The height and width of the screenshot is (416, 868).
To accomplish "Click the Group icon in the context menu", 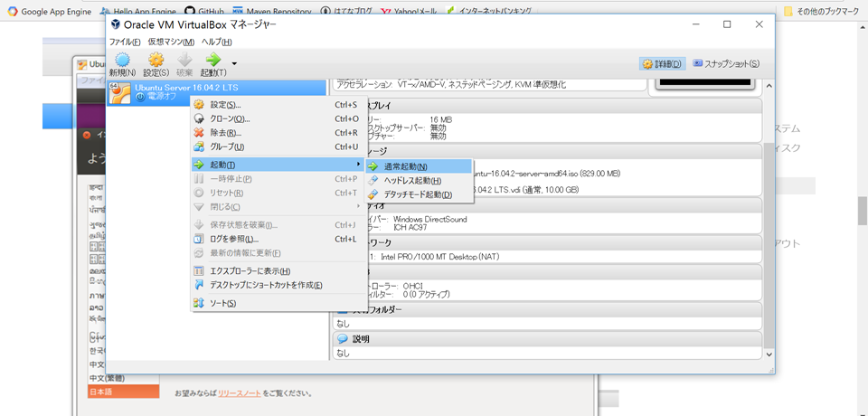I will point(199,147).
